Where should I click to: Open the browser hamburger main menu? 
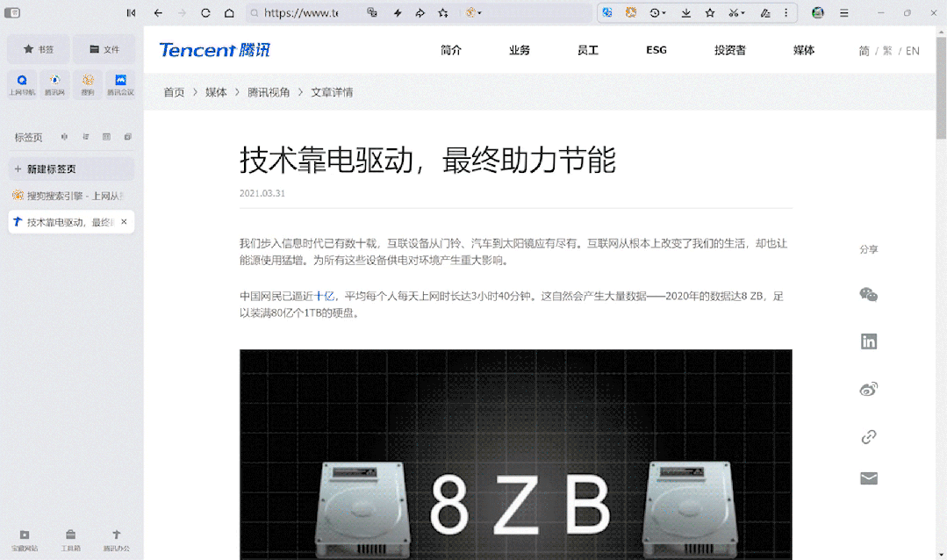[844, 12]
